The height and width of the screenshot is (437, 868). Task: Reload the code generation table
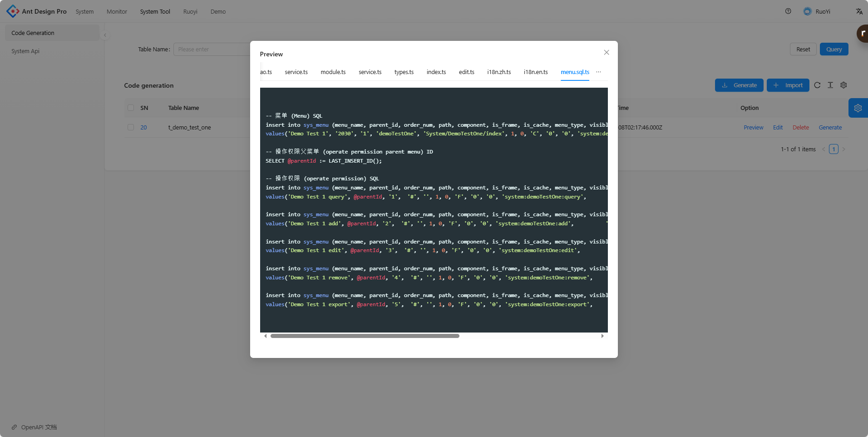click(817, 85)
